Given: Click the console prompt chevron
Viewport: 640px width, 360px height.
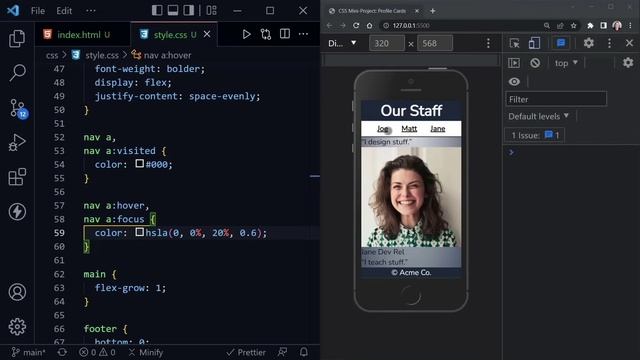Looking at the screenshot, I should tap(511, 152).
